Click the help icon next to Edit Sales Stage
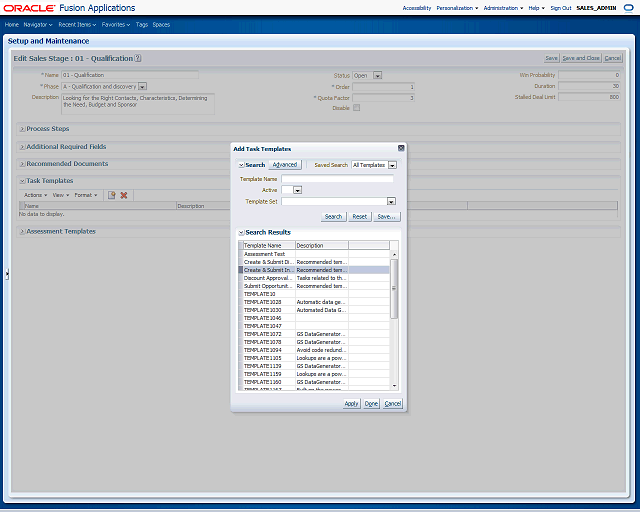The height and width of the screenshot is (512, 640). click(x=138, y=58)
